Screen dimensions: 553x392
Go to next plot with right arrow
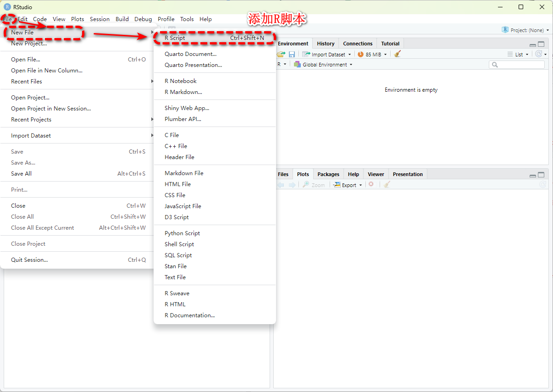[292, 185]
